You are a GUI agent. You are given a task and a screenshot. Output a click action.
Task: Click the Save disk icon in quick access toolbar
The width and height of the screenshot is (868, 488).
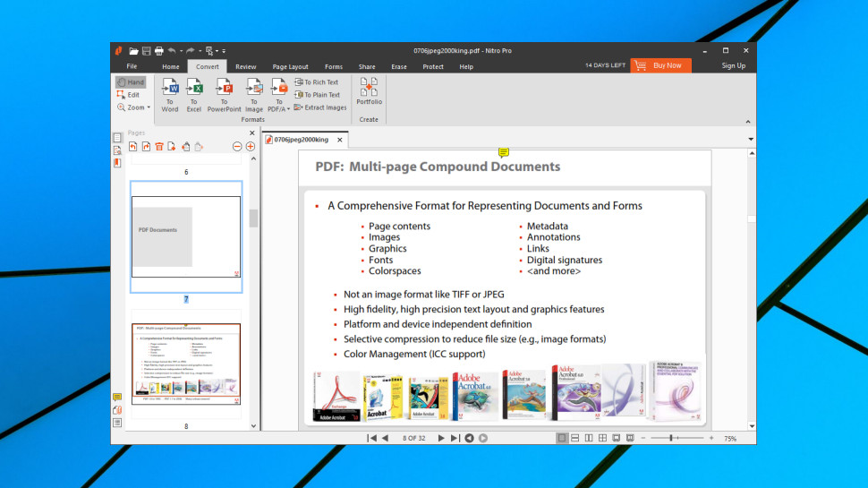[146, 51]
